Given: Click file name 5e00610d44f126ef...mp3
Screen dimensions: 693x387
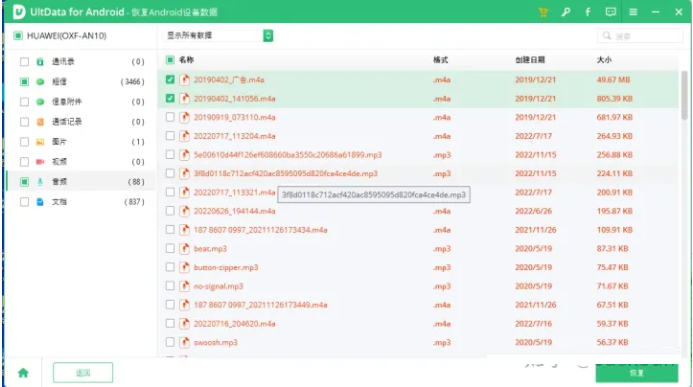Looking at the screenshot, I should [288, 155].
